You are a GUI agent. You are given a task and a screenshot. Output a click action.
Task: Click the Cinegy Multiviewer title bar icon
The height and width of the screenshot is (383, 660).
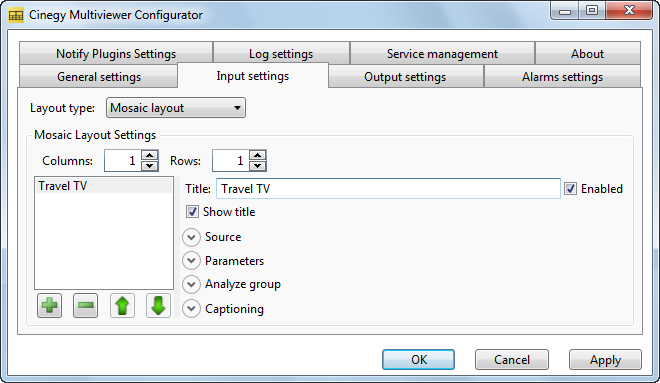tap(16, 15)
